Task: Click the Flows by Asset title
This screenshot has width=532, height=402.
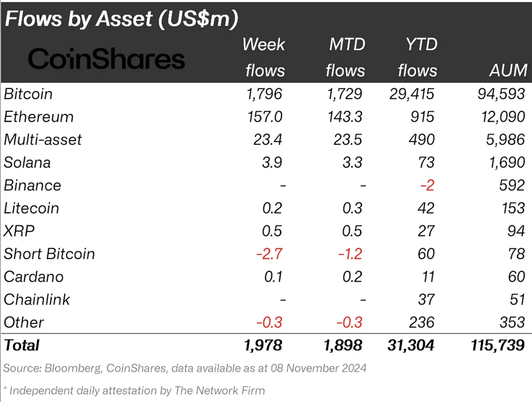Action: click(121, 19)
